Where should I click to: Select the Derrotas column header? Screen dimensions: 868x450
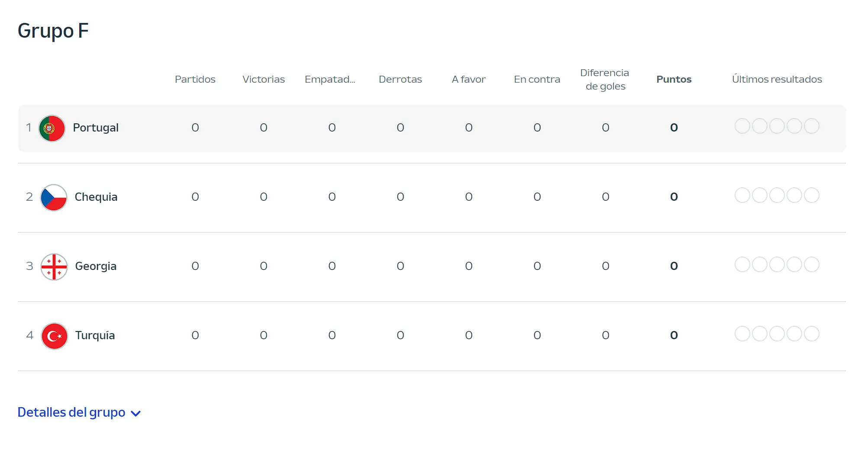tap(400, 79)
